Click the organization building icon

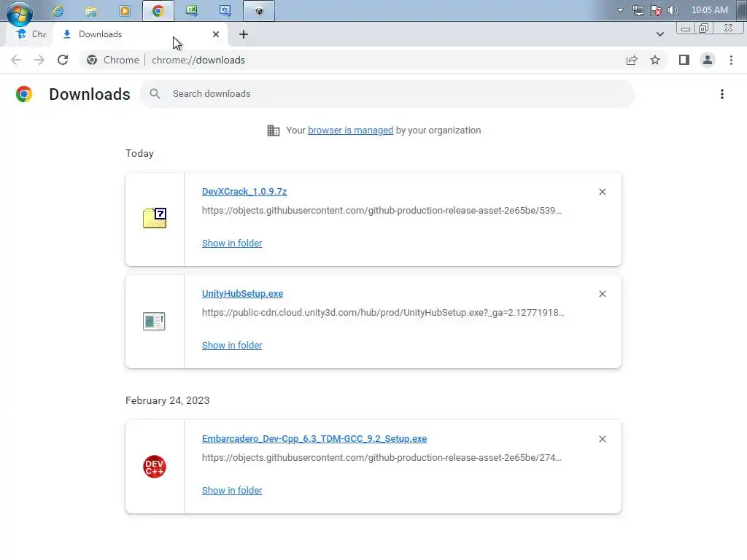point(274,131)
